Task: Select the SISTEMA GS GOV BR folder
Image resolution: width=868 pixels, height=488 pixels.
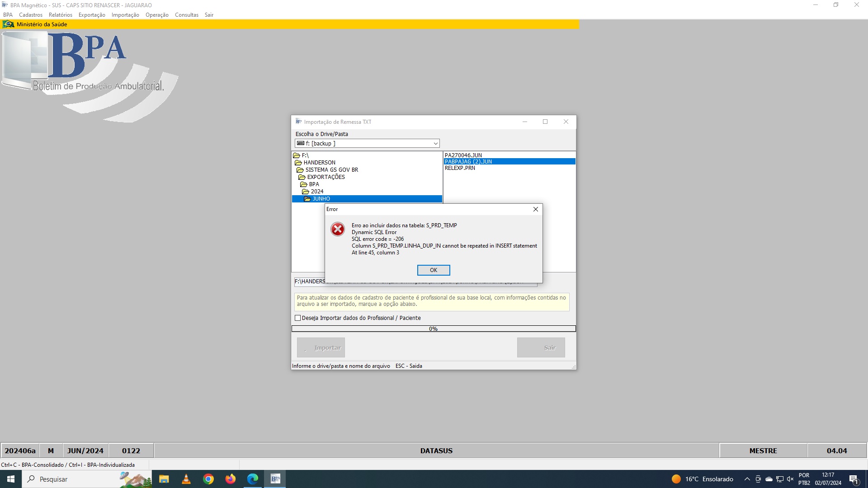Action: point(331,170)
